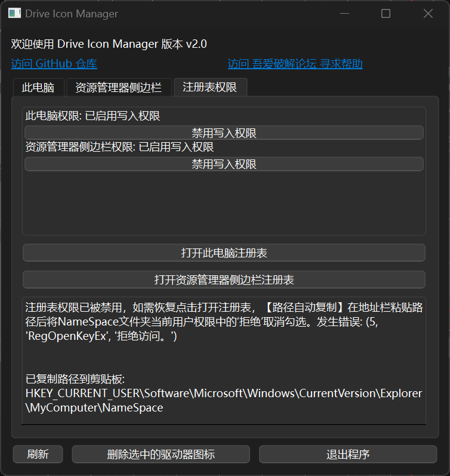Open the 访问 GitHub 仓库 link
This screenshot has height=476, width=450.
tap(54, 64)
